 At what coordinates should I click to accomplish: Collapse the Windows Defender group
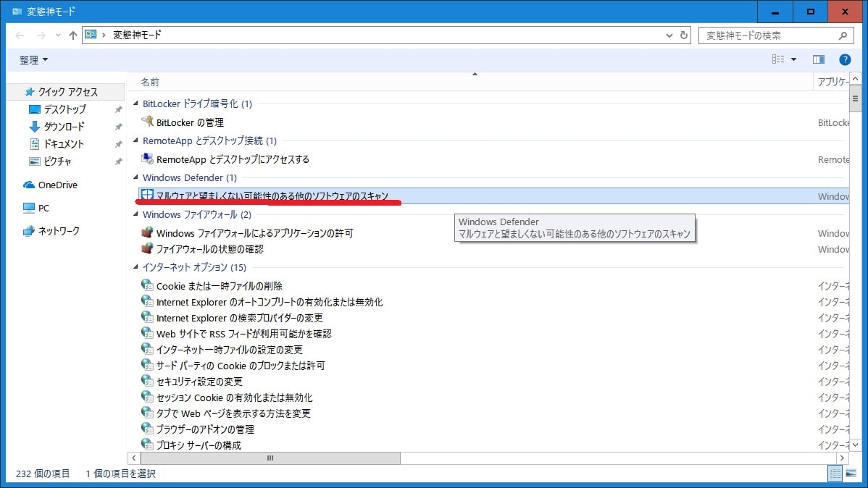pyautogui.click(x=135, y=177)
